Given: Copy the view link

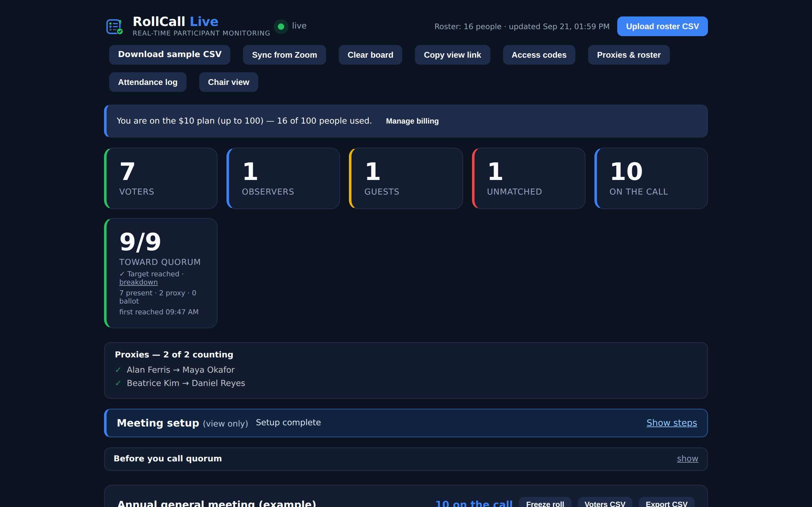Looking at the screenshot, I should click(452, 55).
